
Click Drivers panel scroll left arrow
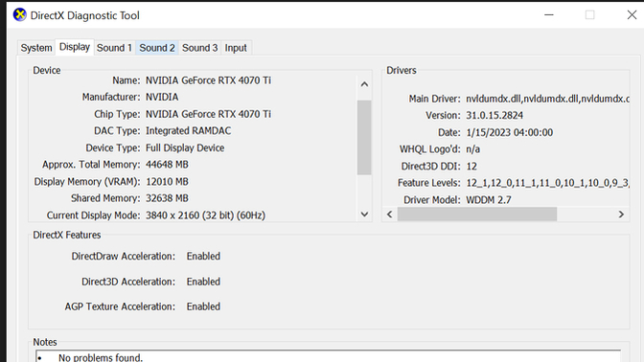coord(390,215)
